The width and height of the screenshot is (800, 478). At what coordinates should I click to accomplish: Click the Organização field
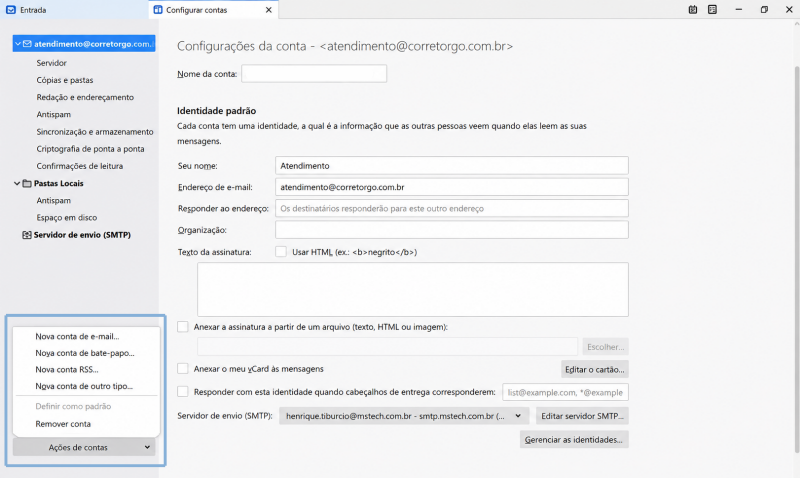pos(452,230)
